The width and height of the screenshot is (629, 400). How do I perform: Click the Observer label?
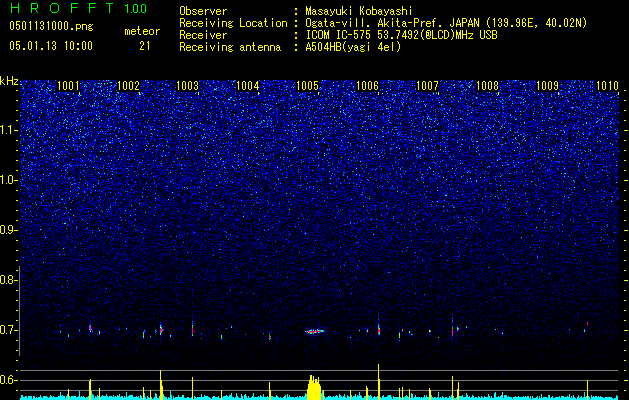pyautogui.click(x=203, y=11)
